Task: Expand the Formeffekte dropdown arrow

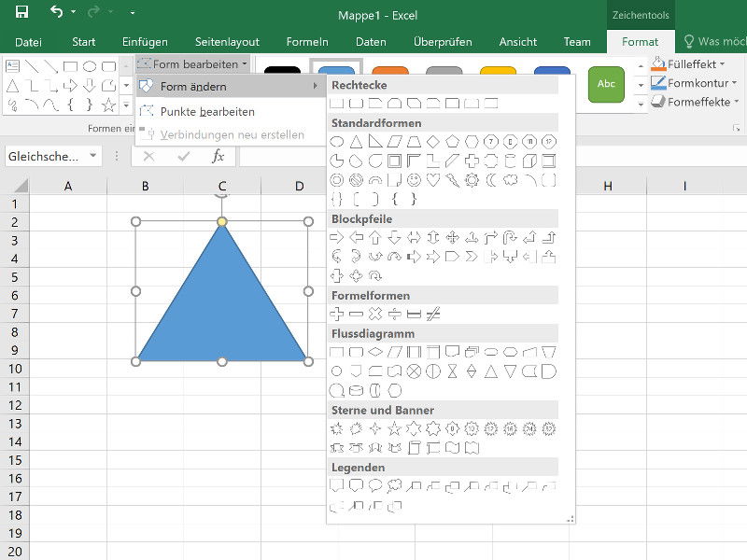Action: [x=736, y=102]
